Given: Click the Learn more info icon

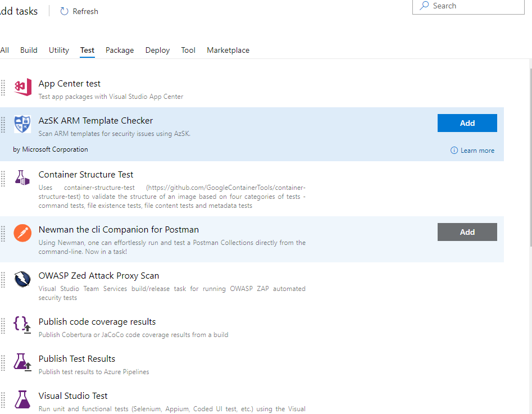Looking at the screenshot, I should (x=453, y=151).
